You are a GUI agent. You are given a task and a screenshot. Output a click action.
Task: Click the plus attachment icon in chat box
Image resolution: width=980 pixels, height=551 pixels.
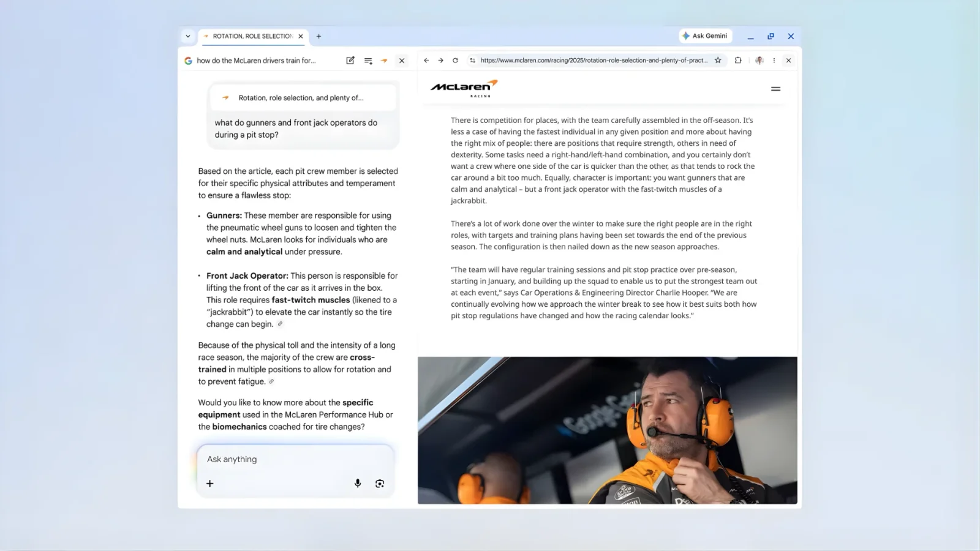[x=210, y=483]
